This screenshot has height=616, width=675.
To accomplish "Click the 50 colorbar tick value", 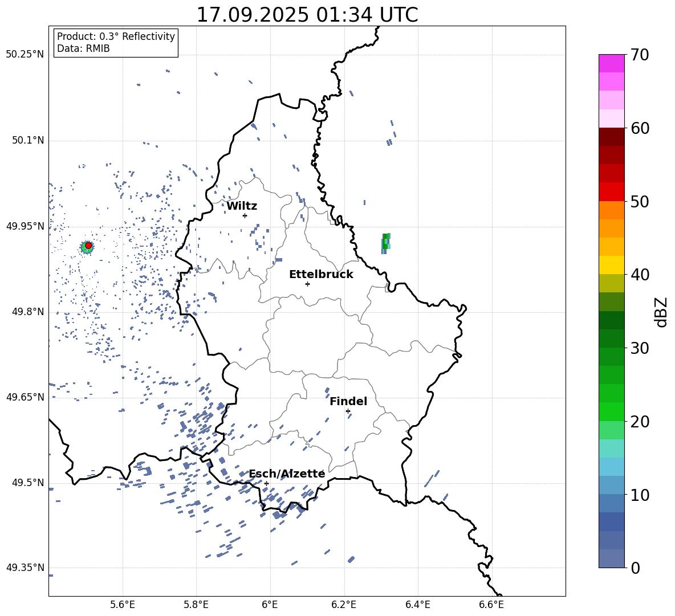I will (x=640, y=201).
